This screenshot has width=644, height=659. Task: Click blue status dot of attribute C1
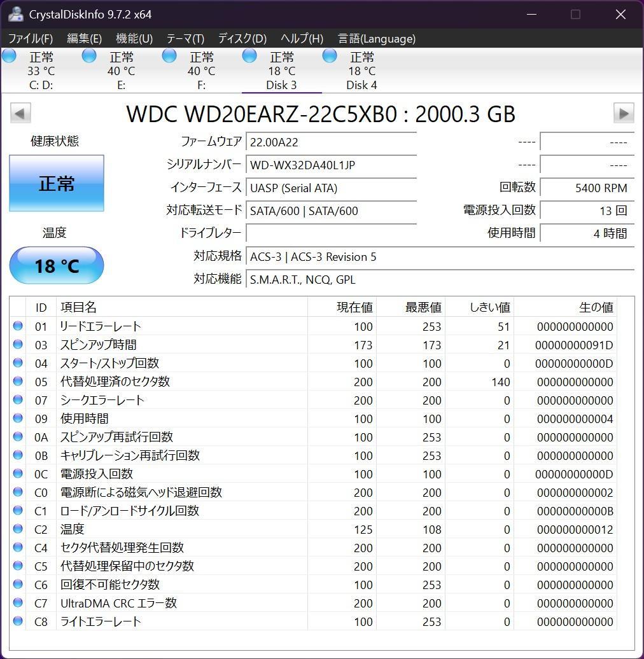(18, 510)
